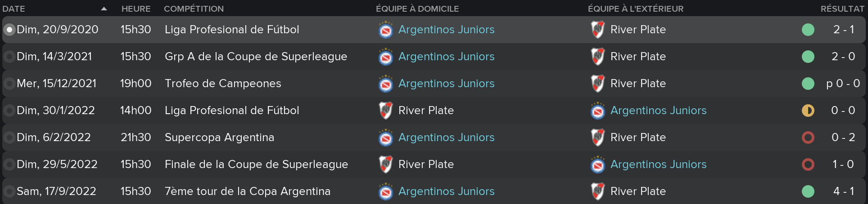
Task: Sort by ÉQUIPE À L'EXTÉRIEUR column header
Action: [636, 9]
